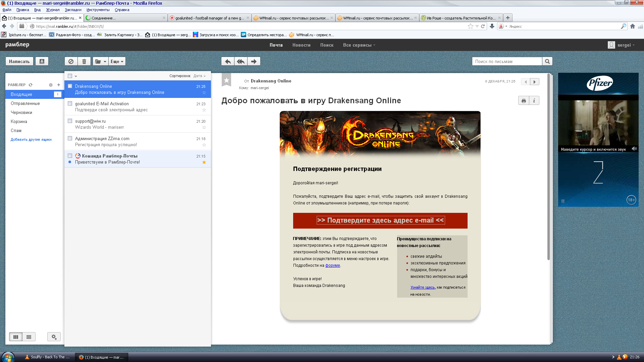Image resolution: width=644 pixels, height=362 pixels.
Task: Check goalunited E-Mail Activation message
Action: pyautogui.click(x=70, y=104)
